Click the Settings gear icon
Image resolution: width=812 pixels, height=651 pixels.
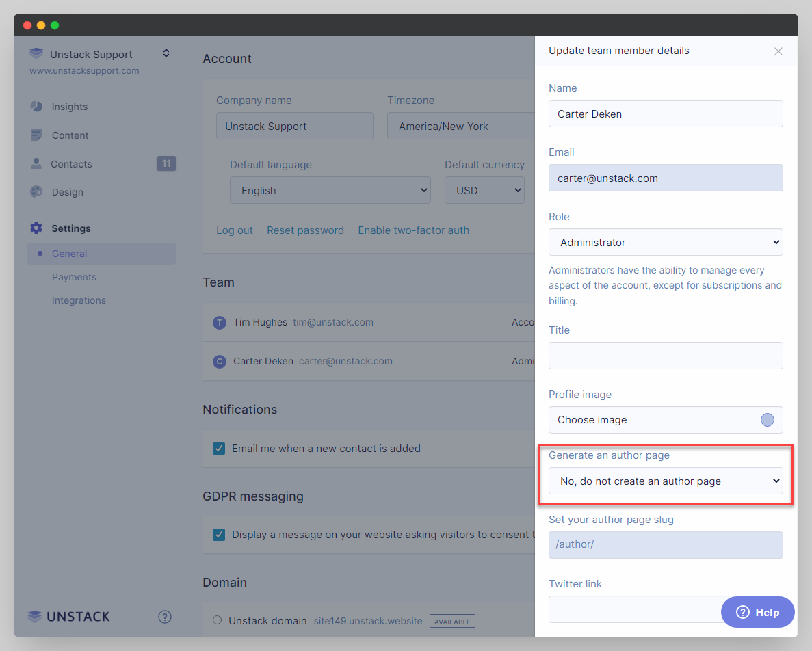click(x=36, y=228)
